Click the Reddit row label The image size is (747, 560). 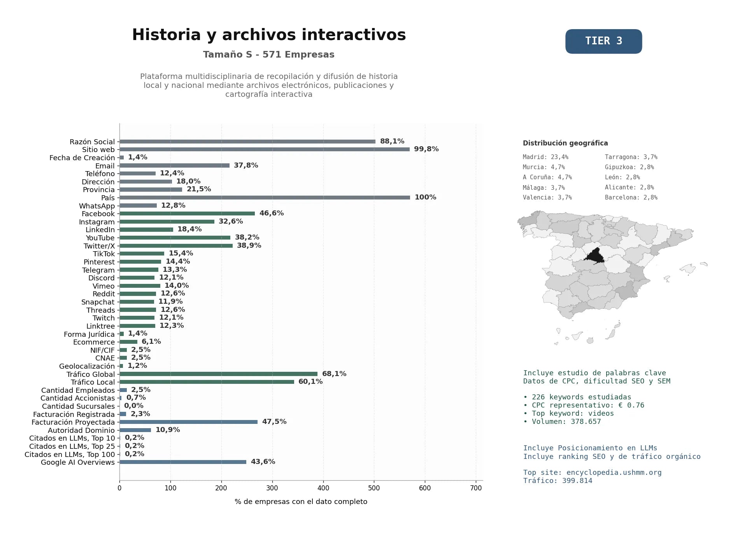click(x=103, y=294)
